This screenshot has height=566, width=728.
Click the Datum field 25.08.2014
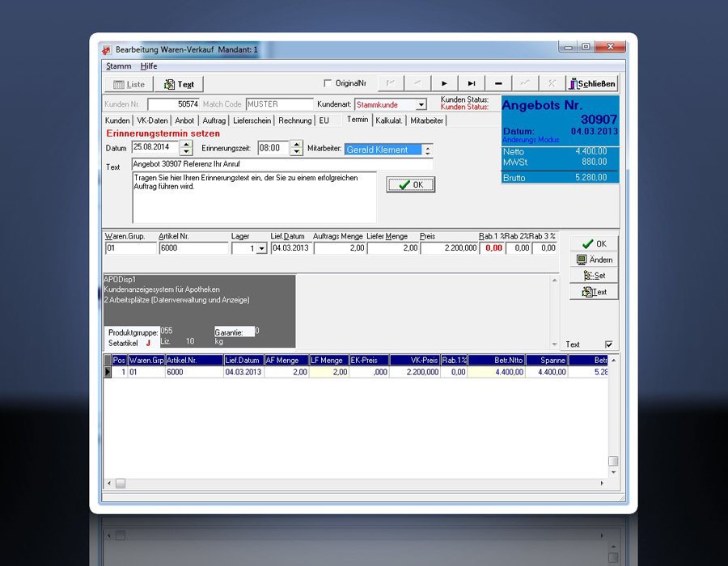click(x=156, y=147)
